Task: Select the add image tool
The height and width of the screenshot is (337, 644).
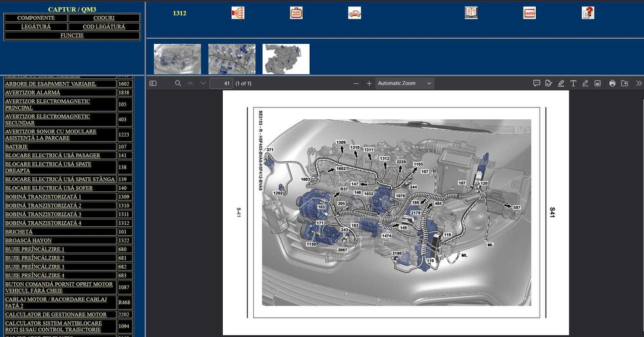Action: coord(598,83)
